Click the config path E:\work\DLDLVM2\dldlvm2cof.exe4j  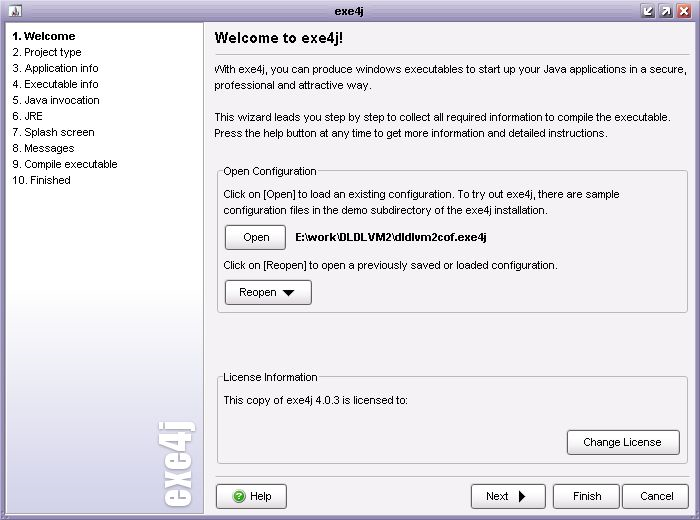click(391, 237)
